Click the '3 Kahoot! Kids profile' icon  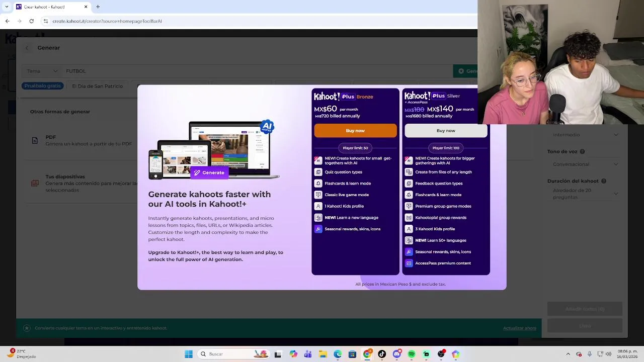(x=409, y=229)
